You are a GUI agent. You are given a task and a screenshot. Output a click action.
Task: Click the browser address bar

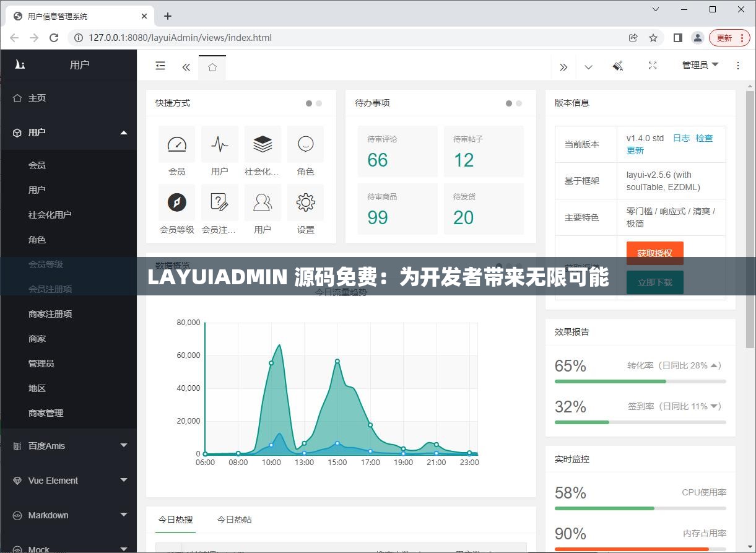(248, 37)
